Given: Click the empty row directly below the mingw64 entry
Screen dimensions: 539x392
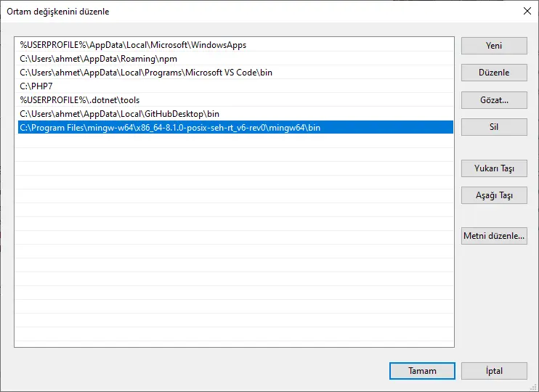Looking at the screenshot, I should tap(232, 142).
